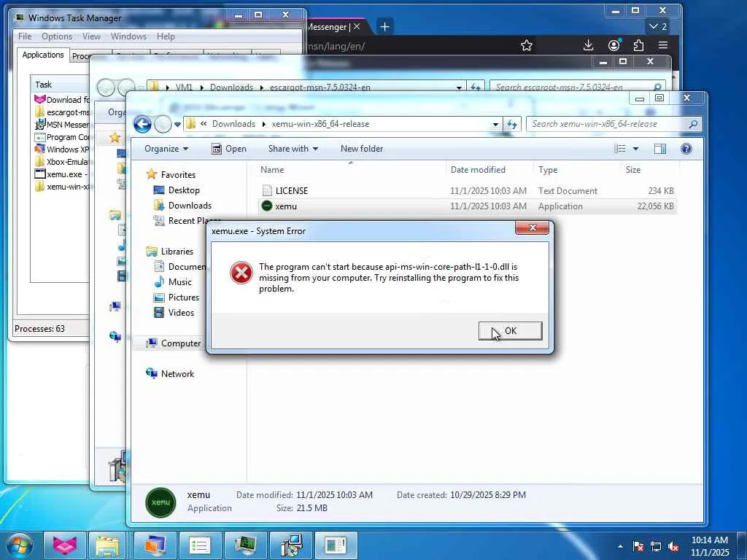Click the Downloads breadcrumb in the escargot Explorer window

pos(231,87)
